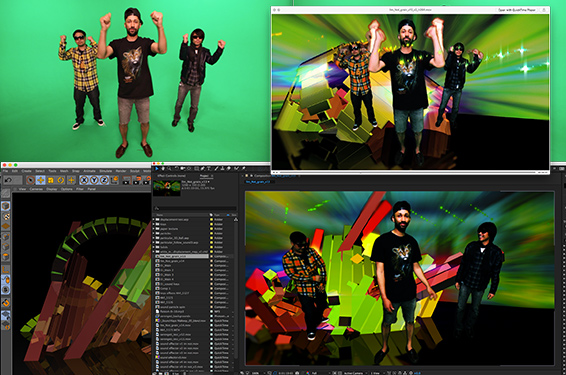This screenshot has width=566, height=375.
Task: Select the 'D_sound bass' composition item
Action: coord(170,284)
